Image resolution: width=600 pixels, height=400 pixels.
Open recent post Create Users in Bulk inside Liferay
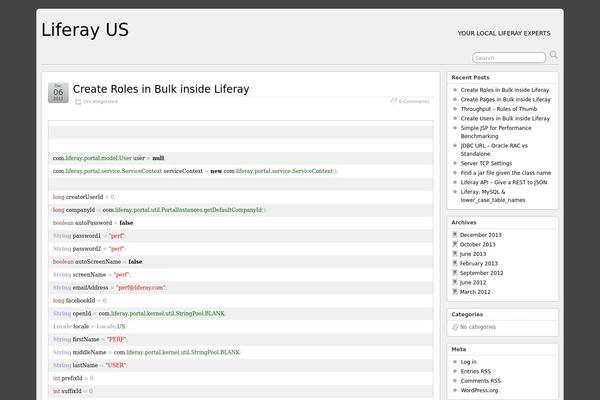tap(505, 118)
